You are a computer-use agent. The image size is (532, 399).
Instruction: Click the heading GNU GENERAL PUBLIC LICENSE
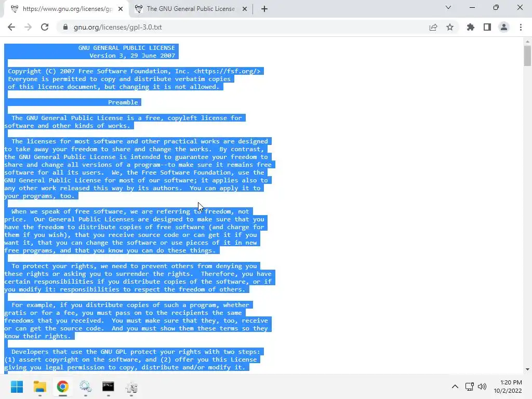click(127, 48)
